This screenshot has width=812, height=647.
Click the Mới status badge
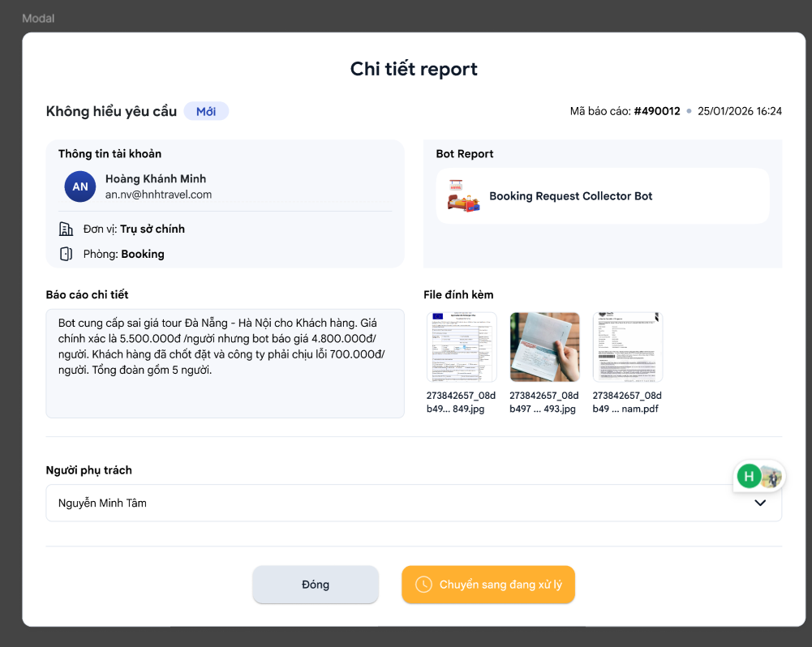[x=206, y=111]
